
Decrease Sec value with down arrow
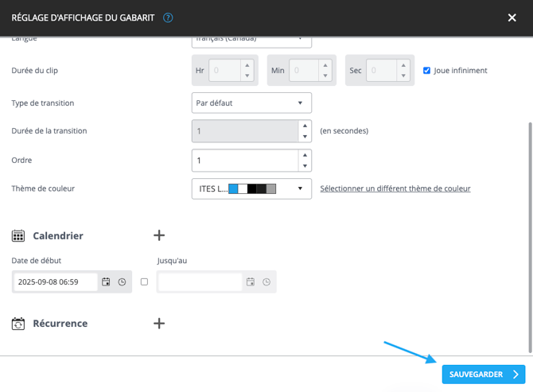tap(403, 76)
